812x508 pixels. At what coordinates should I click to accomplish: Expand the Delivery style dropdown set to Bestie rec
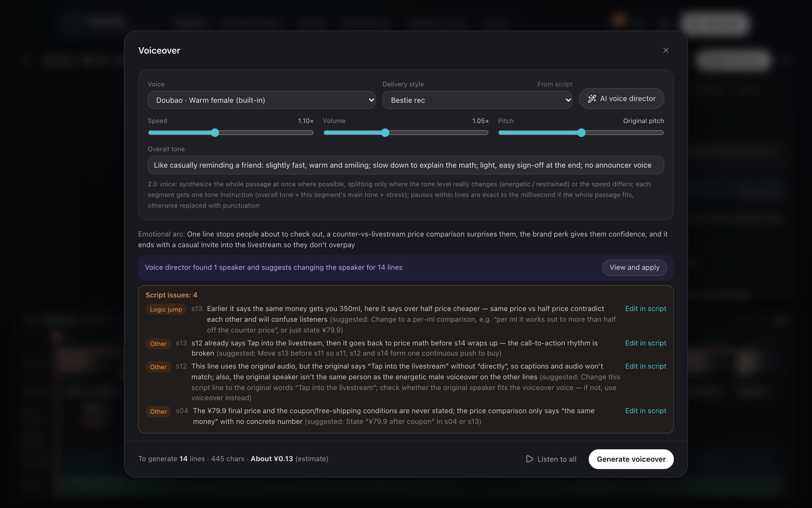477,100
